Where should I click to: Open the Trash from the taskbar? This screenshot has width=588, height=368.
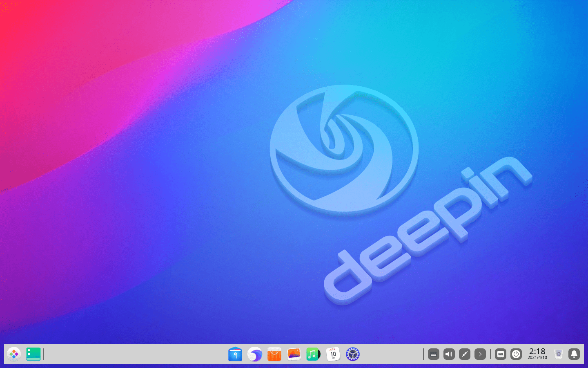(558, 354)
